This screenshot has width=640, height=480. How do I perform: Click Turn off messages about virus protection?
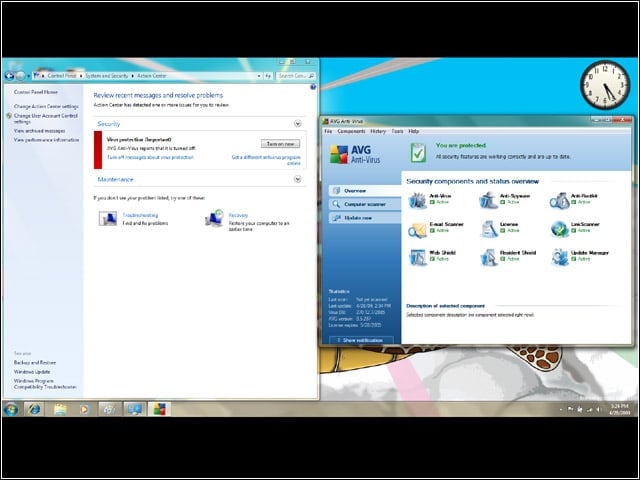point(150,157)
